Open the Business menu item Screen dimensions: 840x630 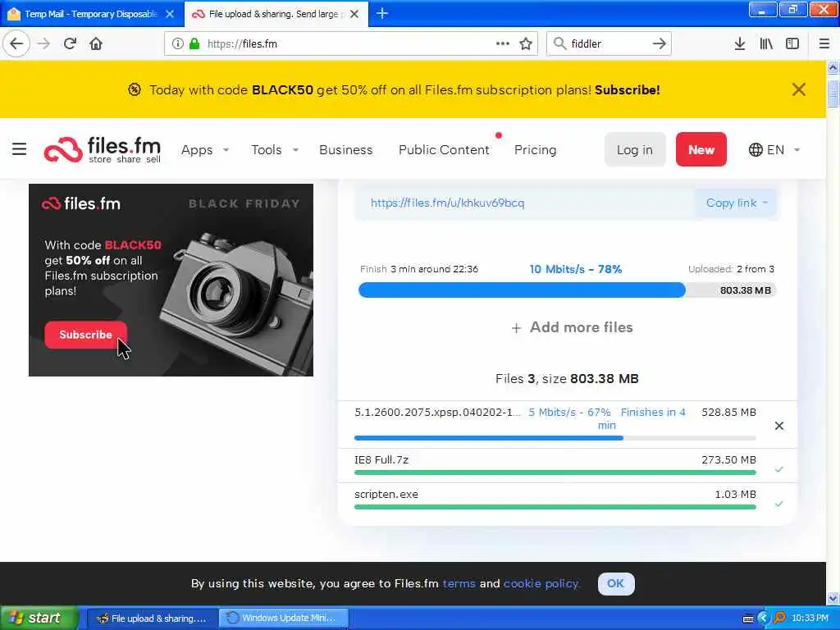[x=345, y=150]
